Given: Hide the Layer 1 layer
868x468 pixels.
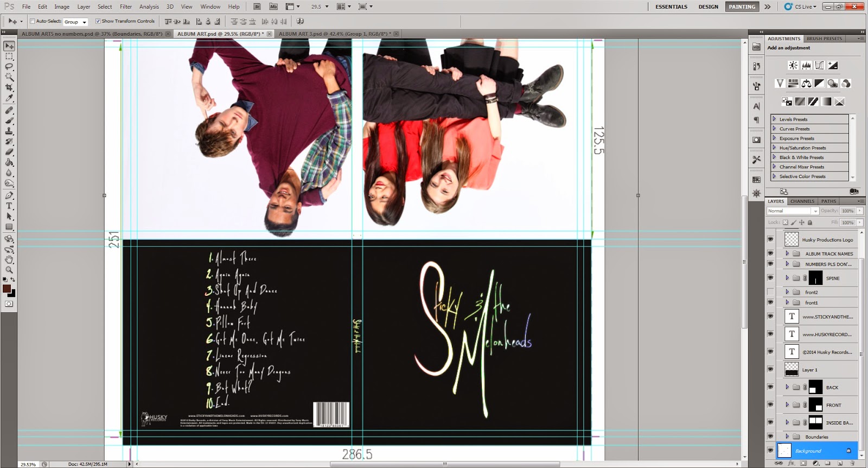Looking at the screenshot, I should click(x=770, y=370).
